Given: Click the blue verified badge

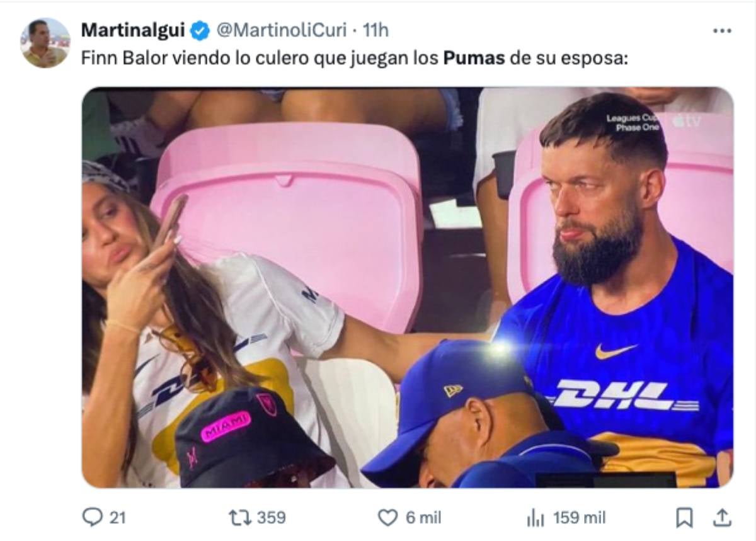Looking at the screenshot, I should click(200, 30).
